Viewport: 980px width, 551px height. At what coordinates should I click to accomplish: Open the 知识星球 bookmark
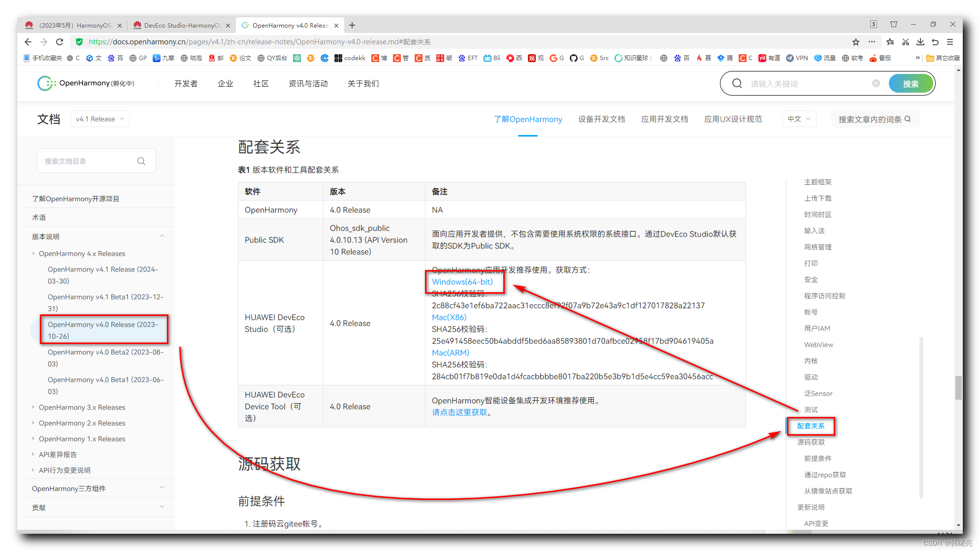pyautogui.click(x=631, y=58)
